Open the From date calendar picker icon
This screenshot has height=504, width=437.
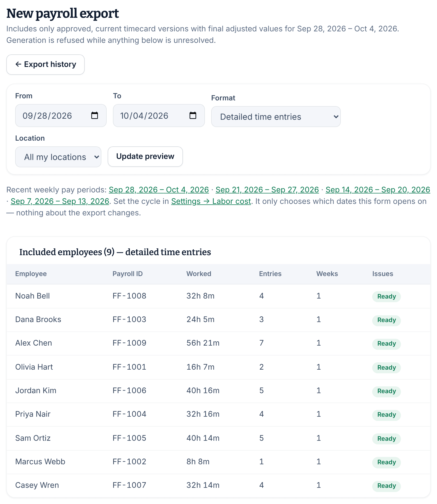(94, 115)
